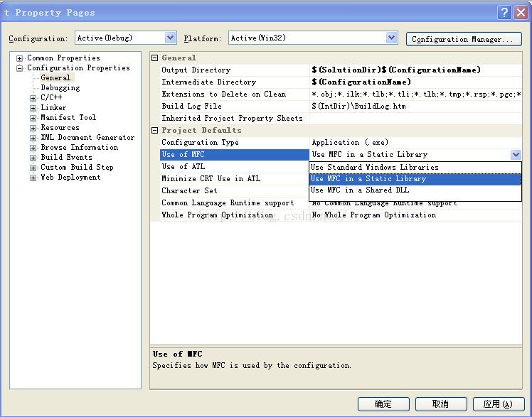Click the help question mark icon in title bar
The width and height of the screenshot is (532, 417).
click(x=504, y=13)
